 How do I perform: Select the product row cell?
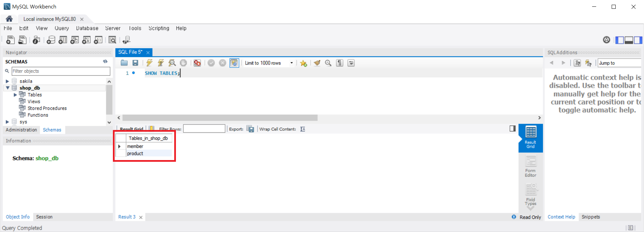pyautogui.click(x=149, y=153)
